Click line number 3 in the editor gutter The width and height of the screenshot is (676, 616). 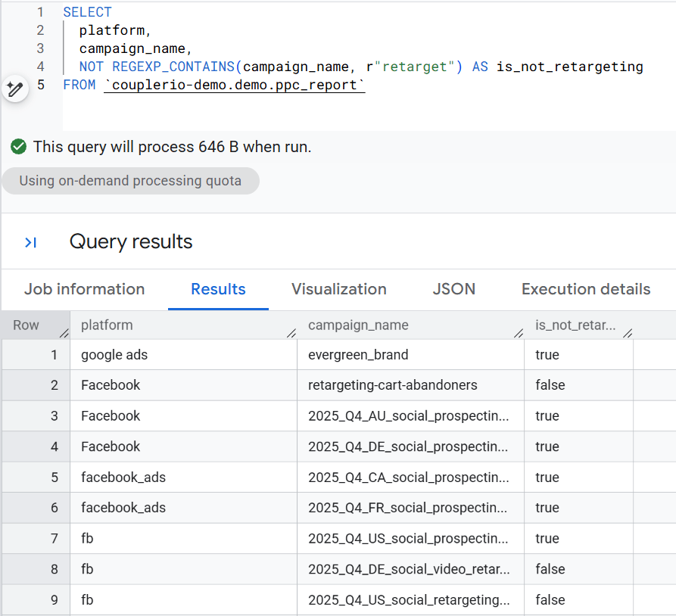(40, 48)
